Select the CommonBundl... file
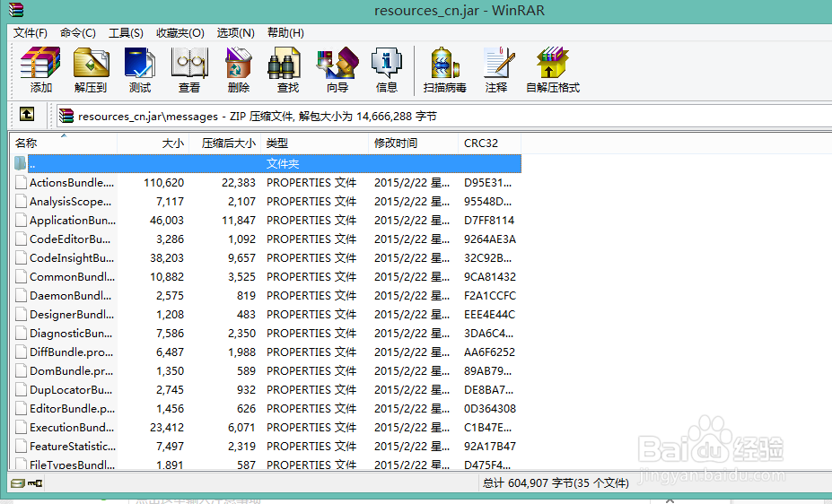Screen dimensions: 832x504 pos(72,276)
